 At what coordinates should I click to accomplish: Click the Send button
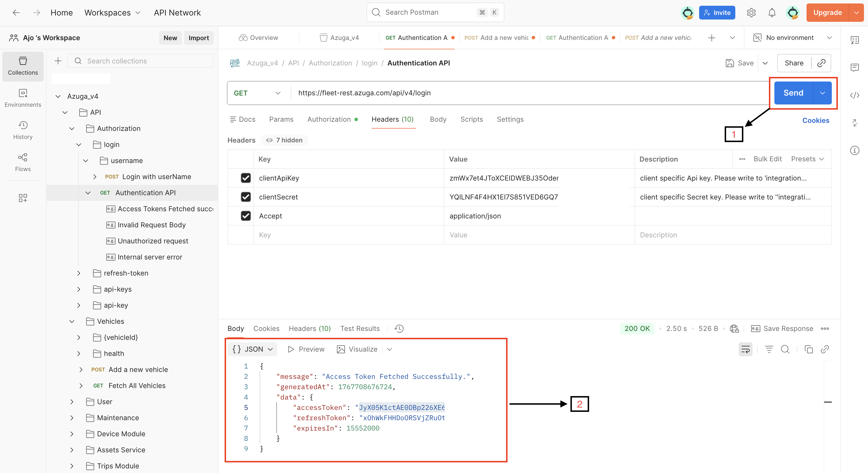click(793, 93)
